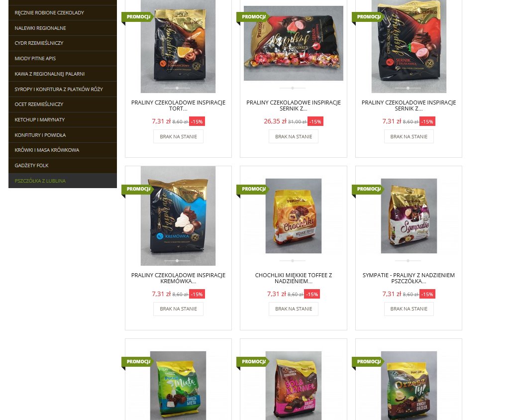This screenshot has height=420, width=513.
Task: Click Brak Na Stanie under Sympatie
Action: pyautogui.click(x=409, y=309)
